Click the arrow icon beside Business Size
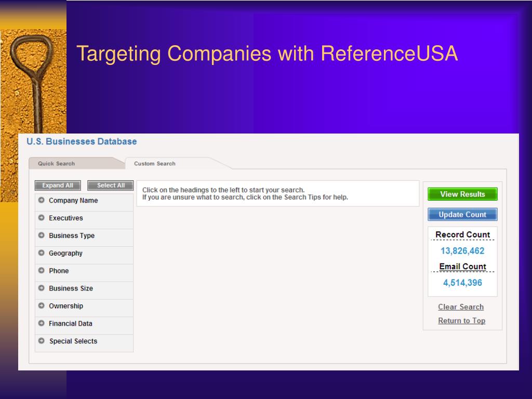The width and height of the screenshot is (532, 399). click(x=42, y=288)
